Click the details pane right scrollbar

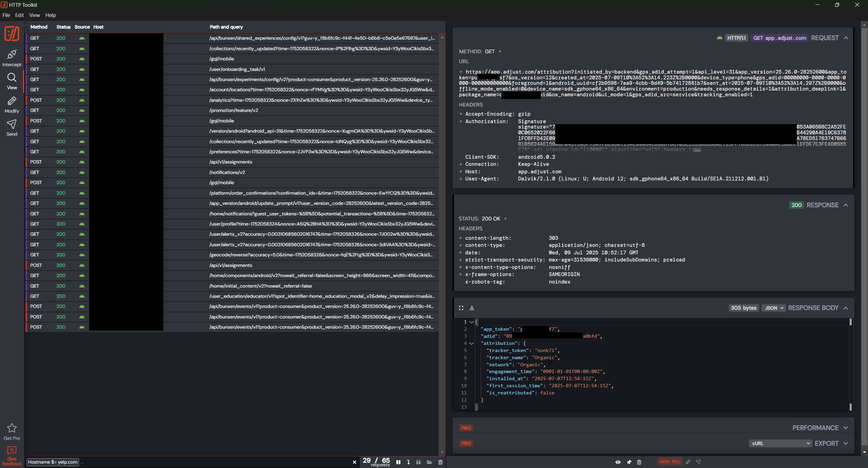(x=864, y=237)
